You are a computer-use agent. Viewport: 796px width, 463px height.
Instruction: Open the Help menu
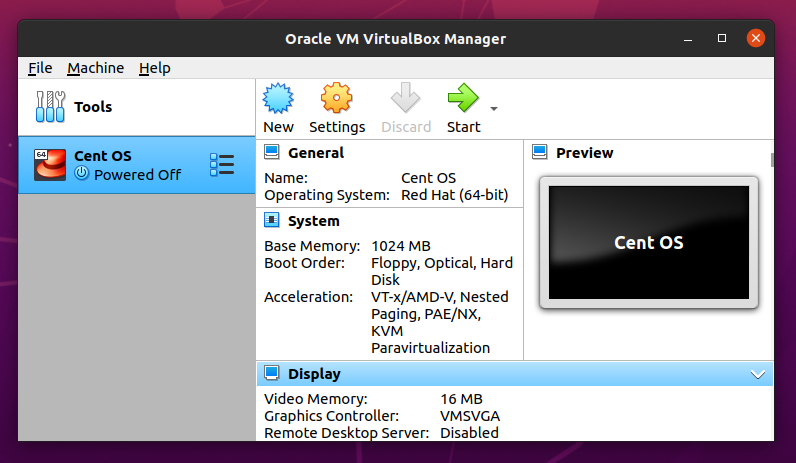[x=155, y=68]
